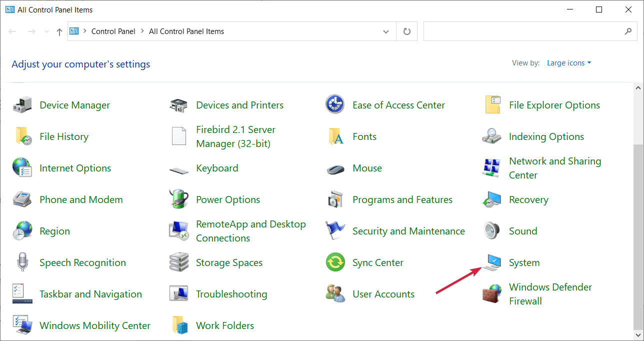The image size is (644, 341).
Task: Click the Firebird 2.1 Server Manager icon
Action: click(x=178, y=136)
